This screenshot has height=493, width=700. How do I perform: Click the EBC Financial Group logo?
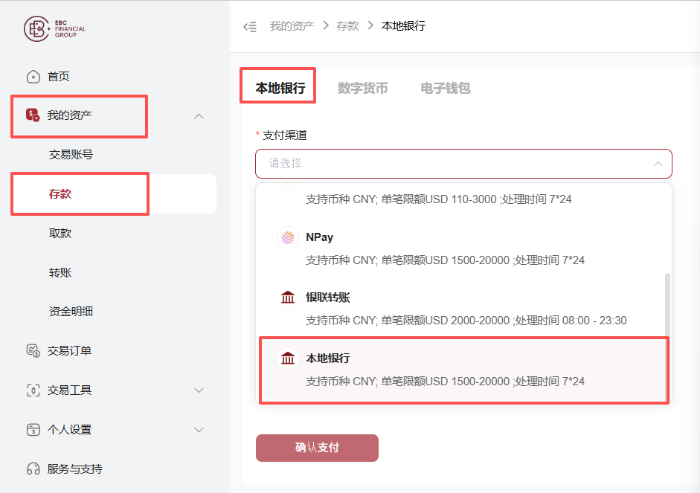coord(54,29)
